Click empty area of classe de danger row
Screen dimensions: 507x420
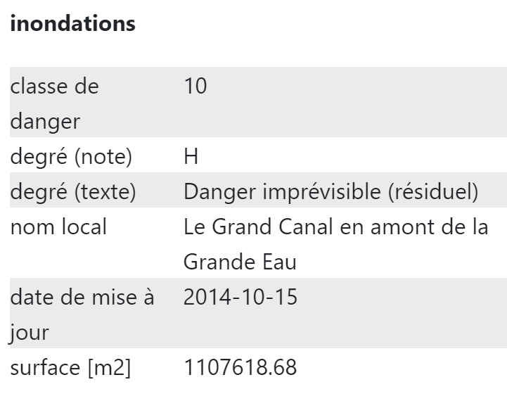356,102
